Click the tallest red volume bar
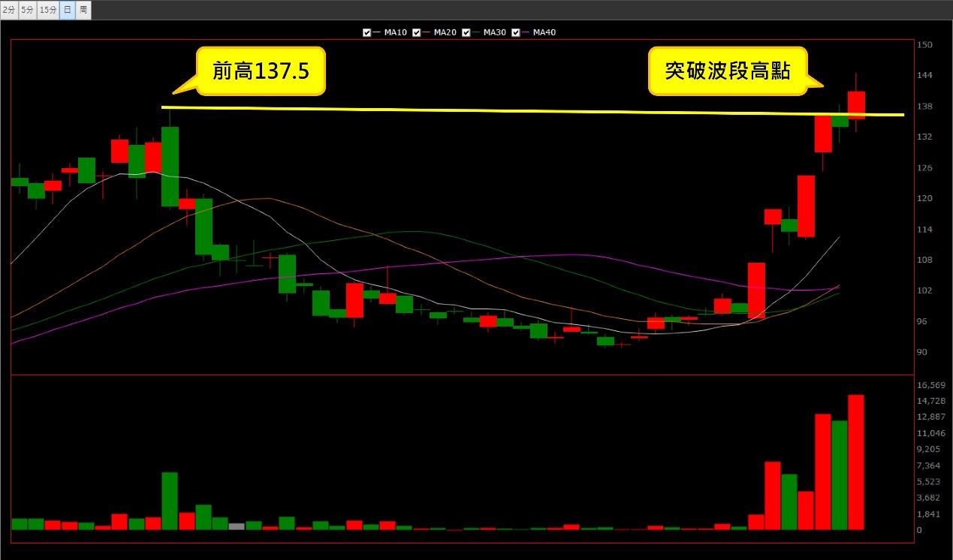Viewport: 953px width, 560px height. click(x=856, y=462)
